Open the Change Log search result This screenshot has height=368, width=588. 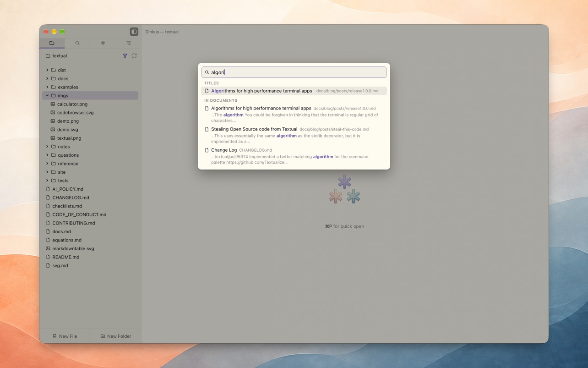click(x=294, y=156)
